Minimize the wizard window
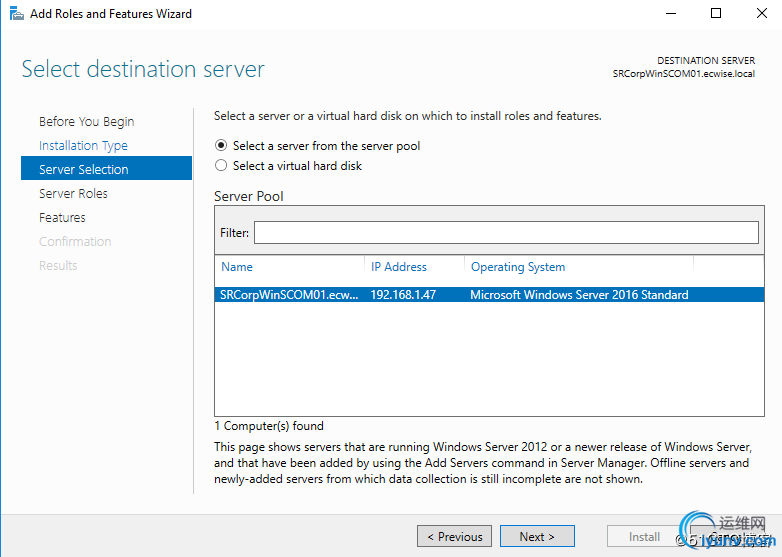Image resolution: width=782 pixels, height=557 pixels. (x=671, y=13)
